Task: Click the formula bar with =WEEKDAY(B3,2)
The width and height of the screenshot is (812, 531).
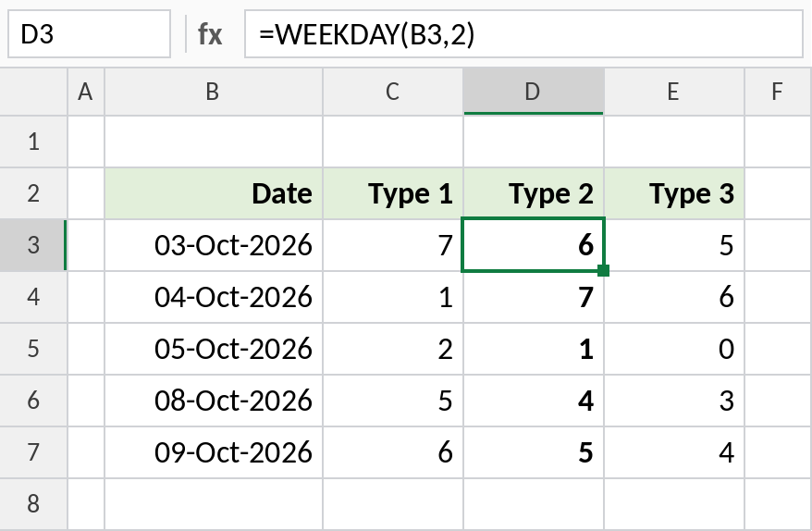Action: click(523, 34)
